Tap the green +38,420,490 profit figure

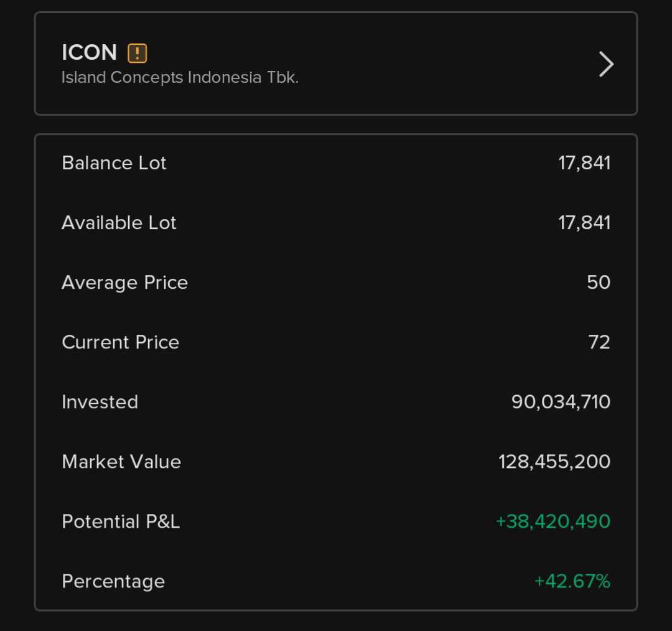point(553,521)
